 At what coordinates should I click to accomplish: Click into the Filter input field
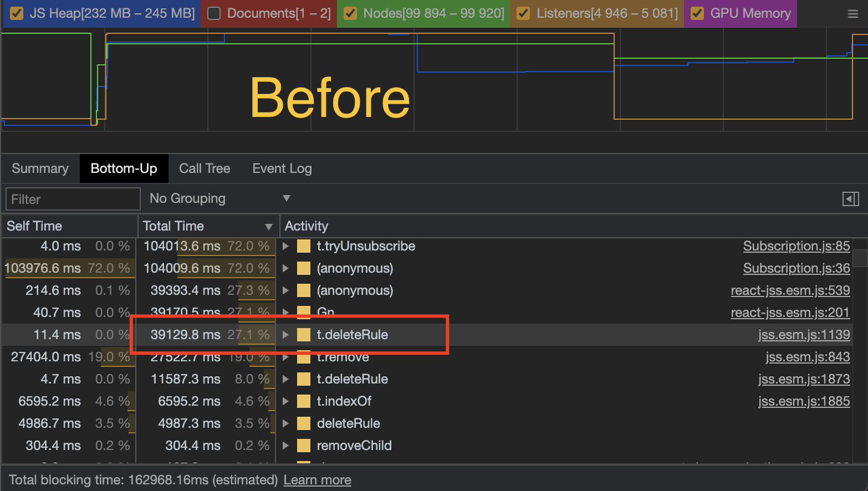point(72,198)
